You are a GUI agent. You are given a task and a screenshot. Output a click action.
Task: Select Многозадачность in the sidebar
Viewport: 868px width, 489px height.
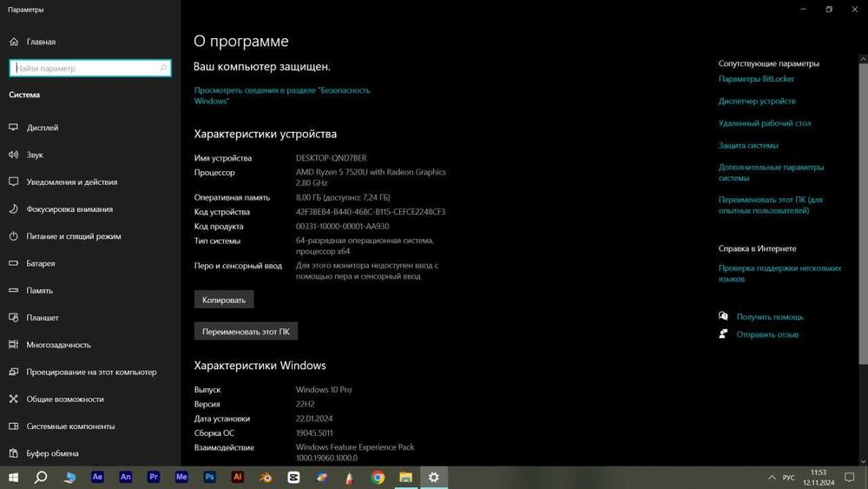pyautogui.click(x=59, y=345)
